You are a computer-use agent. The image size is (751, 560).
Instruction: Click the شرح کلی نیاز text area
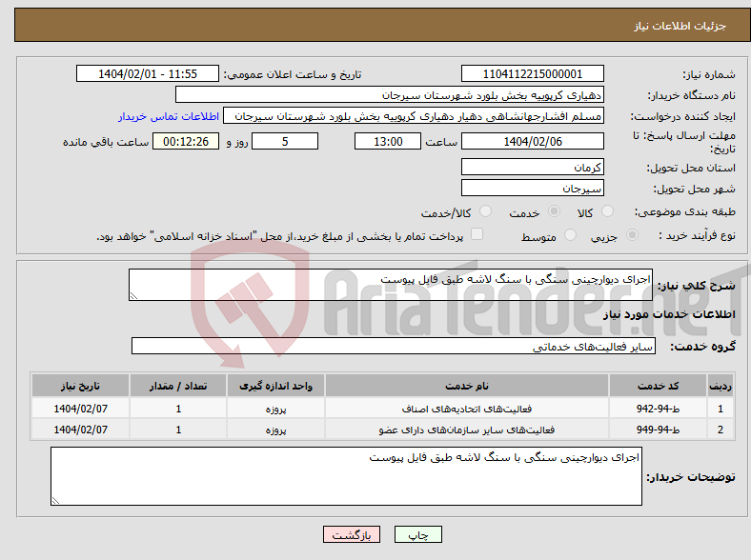[x=391, y=285]
